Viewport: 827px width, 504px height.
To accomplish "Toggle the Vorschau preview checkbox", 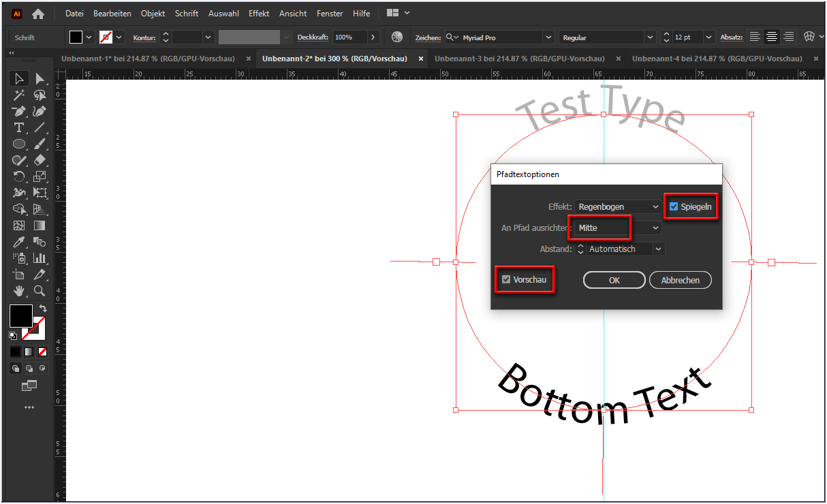I will [506, 279].
